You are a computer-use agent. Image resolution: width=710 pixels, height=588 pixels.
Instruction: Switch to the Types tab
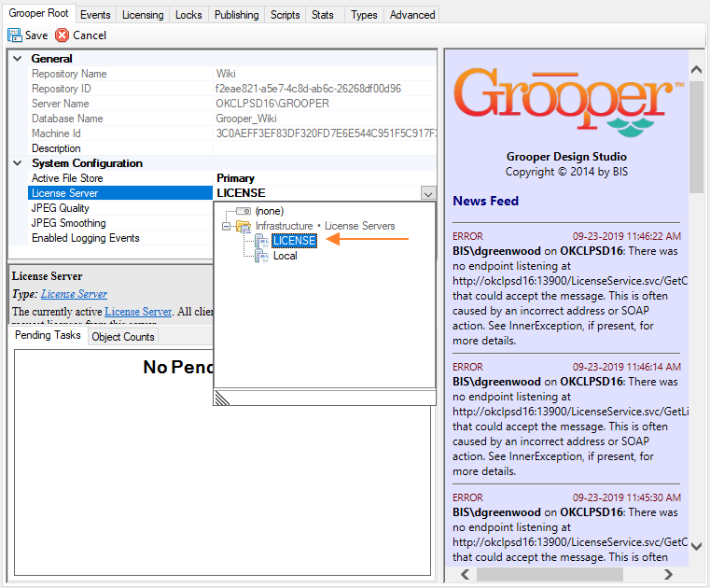(x=364, y=15)
